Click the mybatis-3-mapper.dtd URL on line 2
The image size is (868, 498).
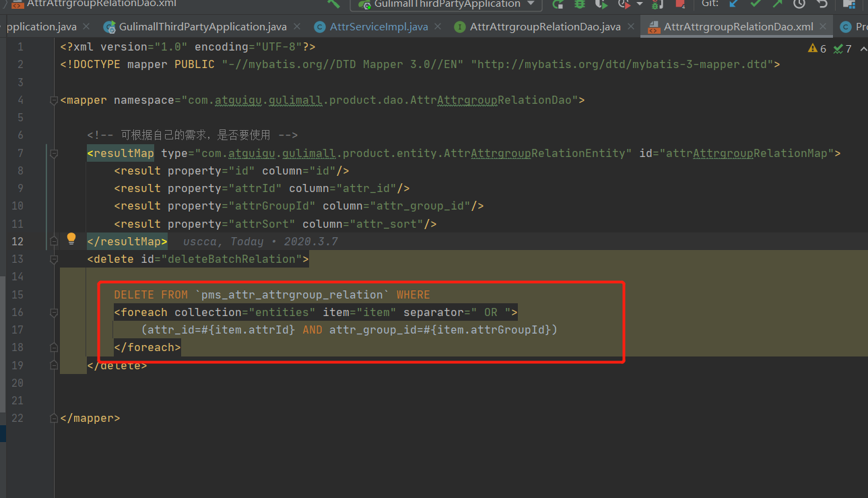tap(622, 65)
